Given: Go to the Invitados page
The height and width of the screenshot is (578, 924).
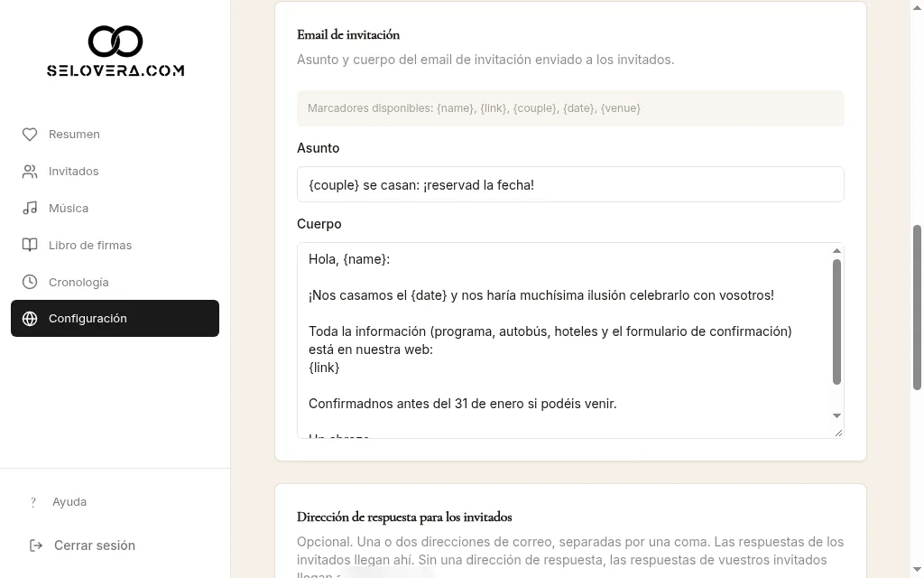Looking at the screenshot, I should [115, 172].
